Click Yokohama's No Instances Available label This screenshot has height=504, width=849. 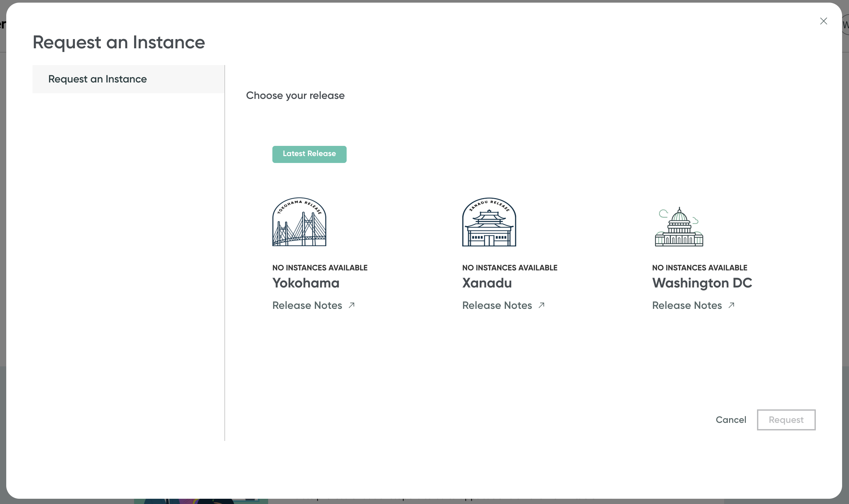point(320,268)
